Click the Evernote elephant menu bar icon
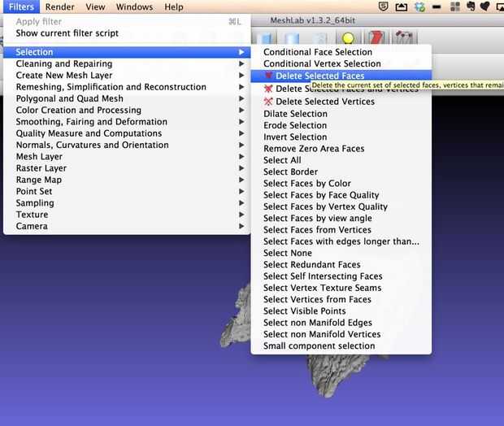504x426 pixels. (x=471, y=7)
